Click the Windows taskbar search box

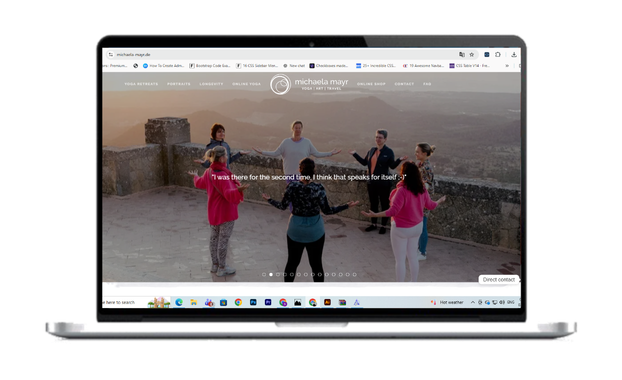coord(136,302)
